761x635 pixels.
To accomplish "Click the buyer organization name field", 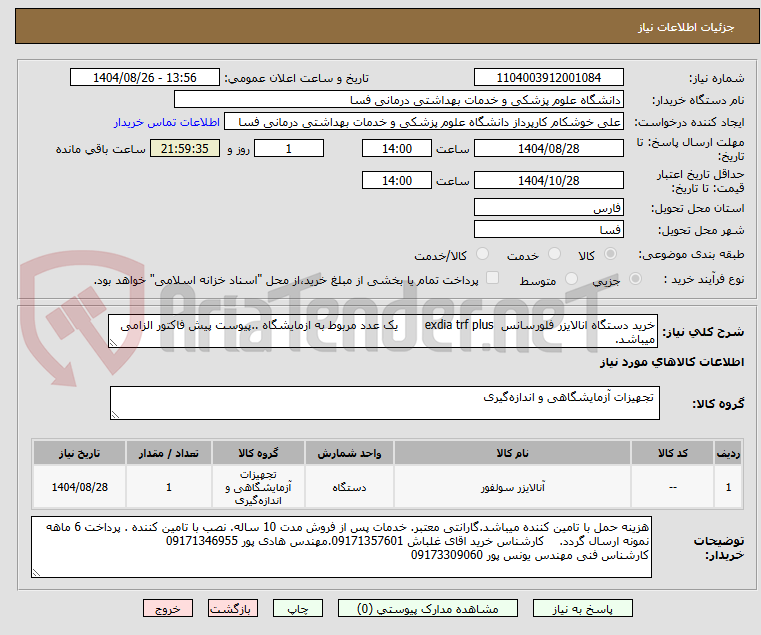I will (x=398, y=100).
